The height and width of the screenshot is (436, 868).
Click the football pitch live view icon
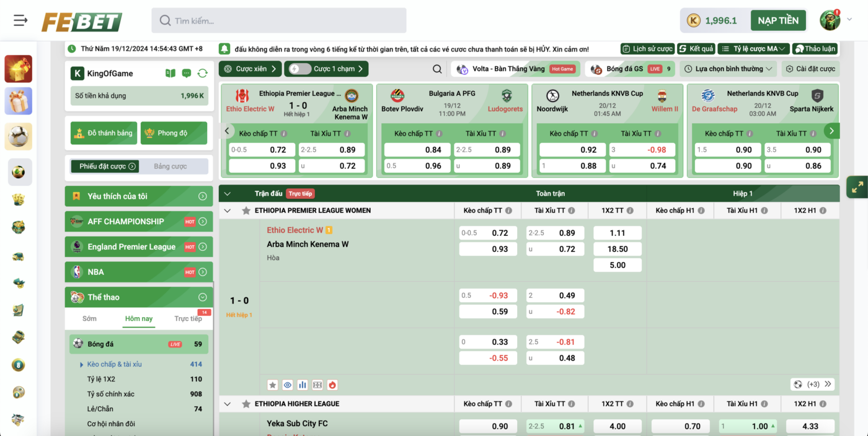coord(317,385)
